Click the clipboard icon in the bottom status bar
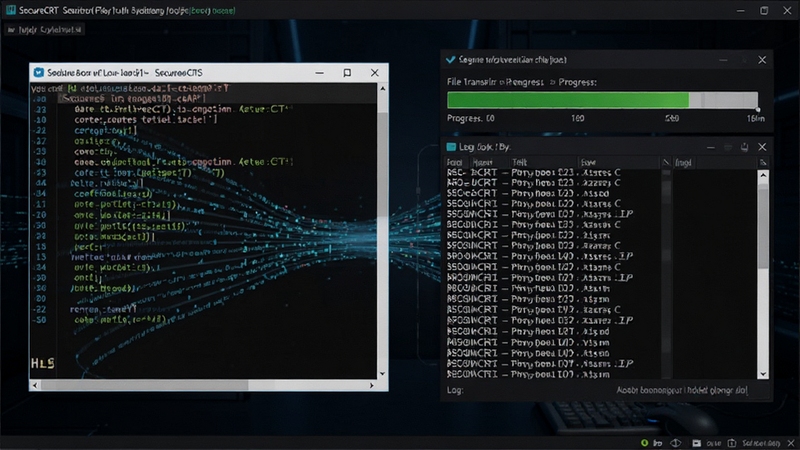This screenshot has height=450, width=800. [x=732, y=443]
